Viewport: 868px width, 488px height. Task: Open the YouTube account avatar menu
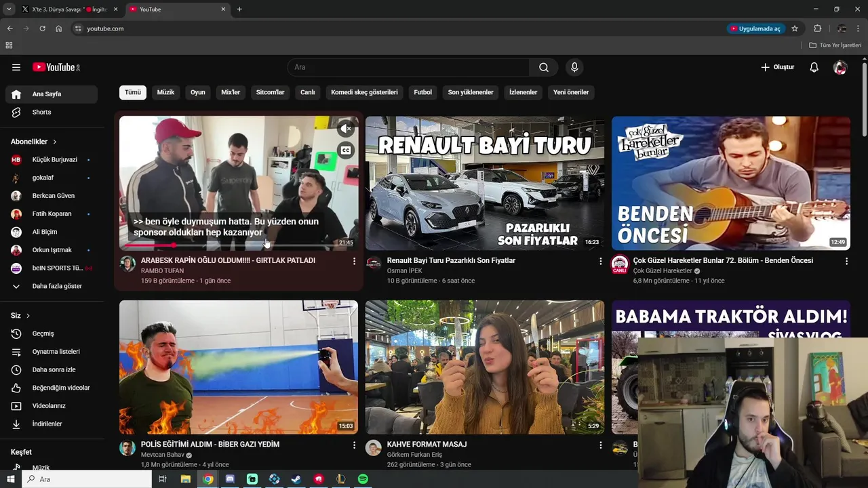[840, 67]
